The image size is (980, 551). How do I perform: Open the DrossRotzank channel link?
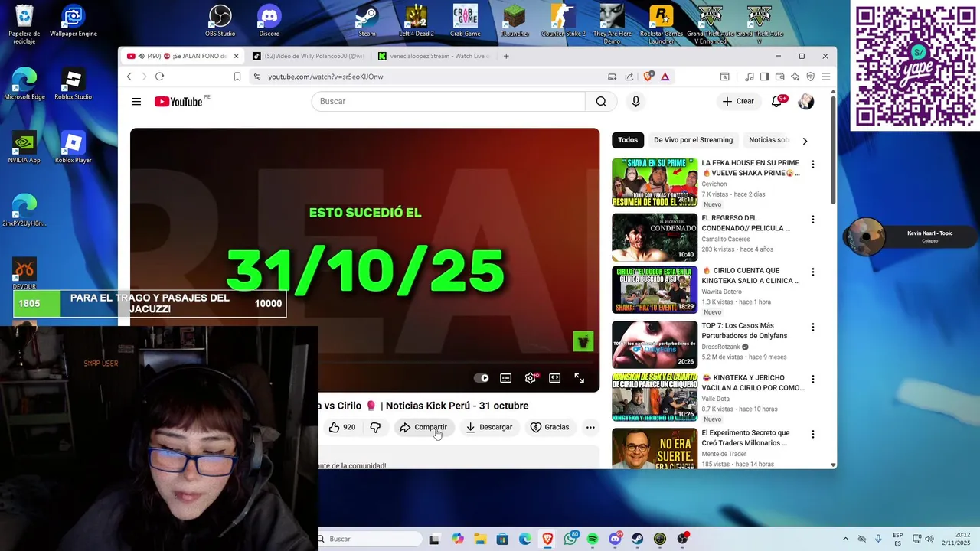click(x=721, y=347)
